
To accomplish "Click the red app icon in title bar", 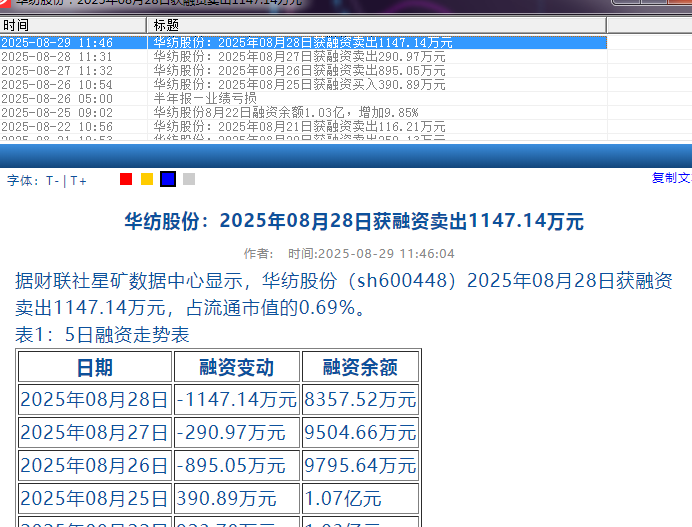I will coord(4,3).
